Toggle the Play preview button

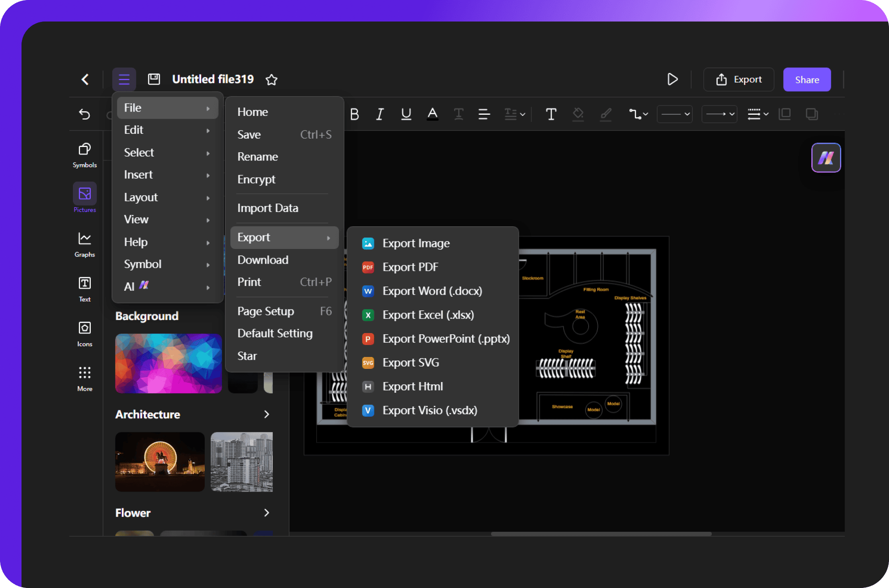pos(672,79)
